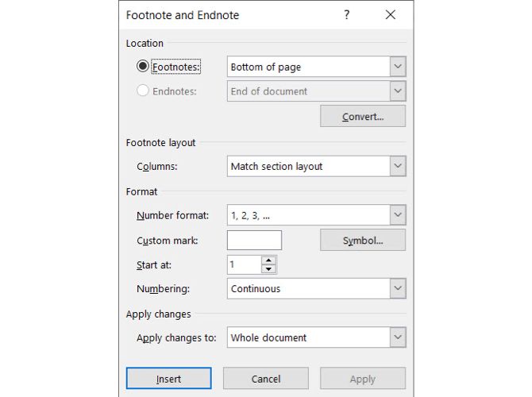Close the Footnote and Endnote dialog
This screenshot has height=397, width=532.
[390, 15]
